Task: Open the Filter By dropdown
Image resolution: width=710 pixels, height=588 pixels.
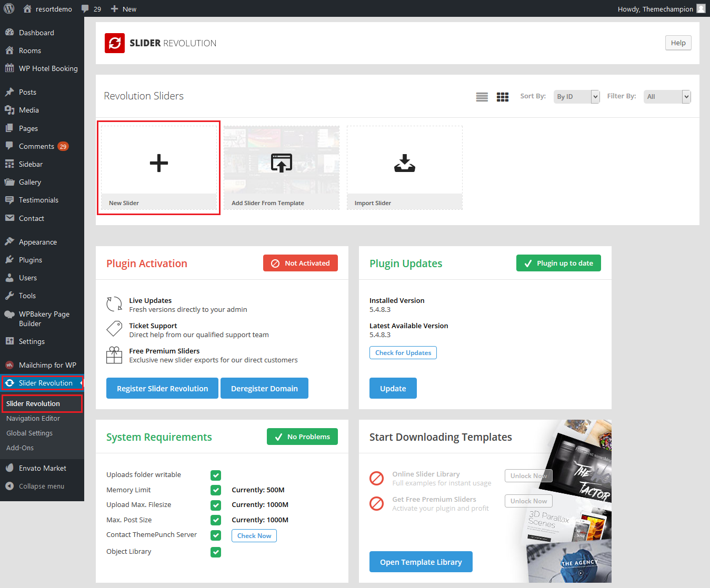Action: coord(666,97)
